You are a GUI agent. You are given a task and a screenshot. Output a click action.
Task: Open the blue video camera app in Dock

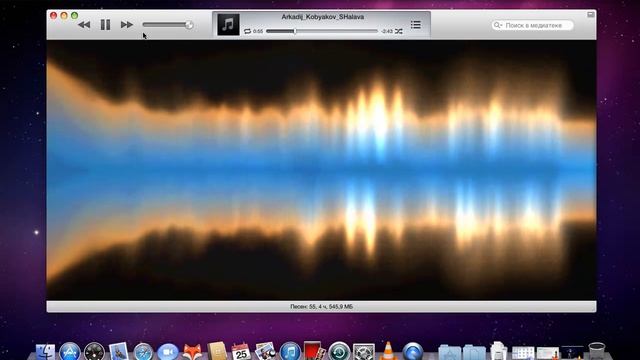pos(168,352)
